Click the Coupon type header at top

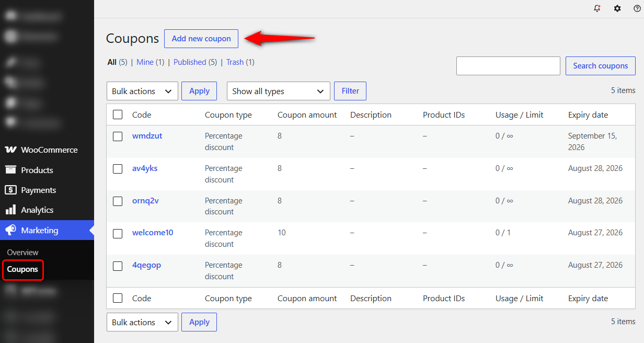coord(228,115)
